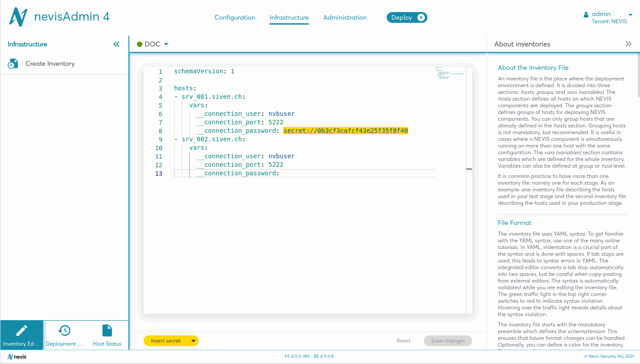Viewport: 640px width, 364px height.
Task: Click the nevisAdmin 4 logo icon
Action: click(18, 17)
